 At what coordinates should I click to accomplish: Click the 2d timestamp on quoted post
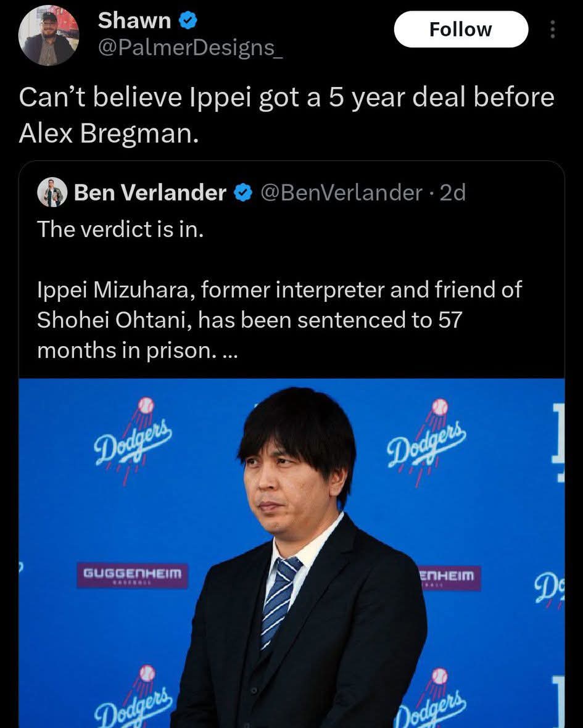pyautogui.click(x=453, y=194)
